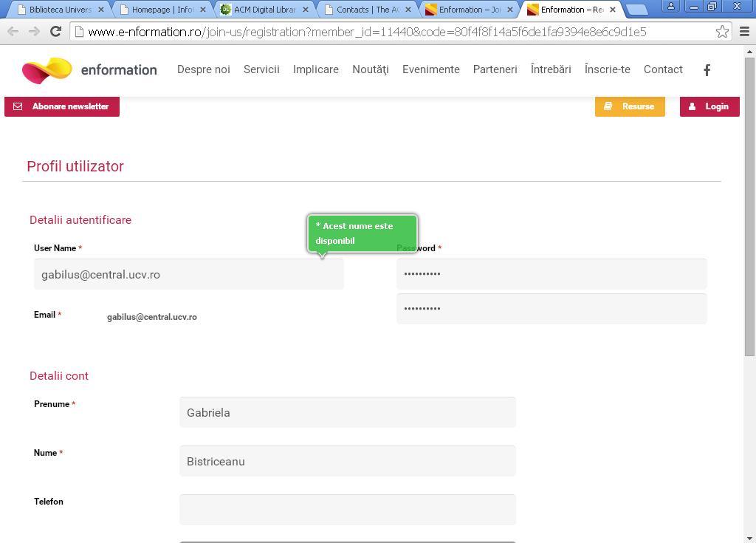Open the Servicii menu

point(261,69)
